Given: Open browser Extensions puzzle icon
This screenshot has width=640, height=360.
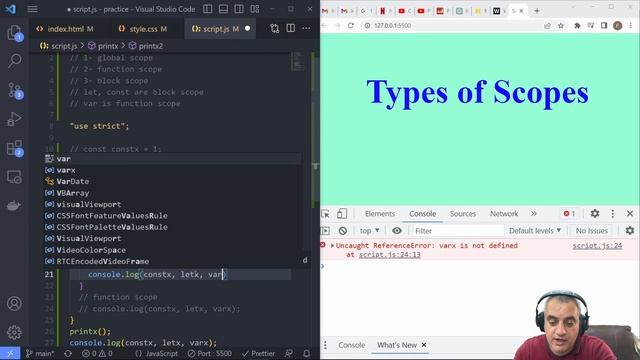Looking at the screenshot, I should click(x=577, y=25).
